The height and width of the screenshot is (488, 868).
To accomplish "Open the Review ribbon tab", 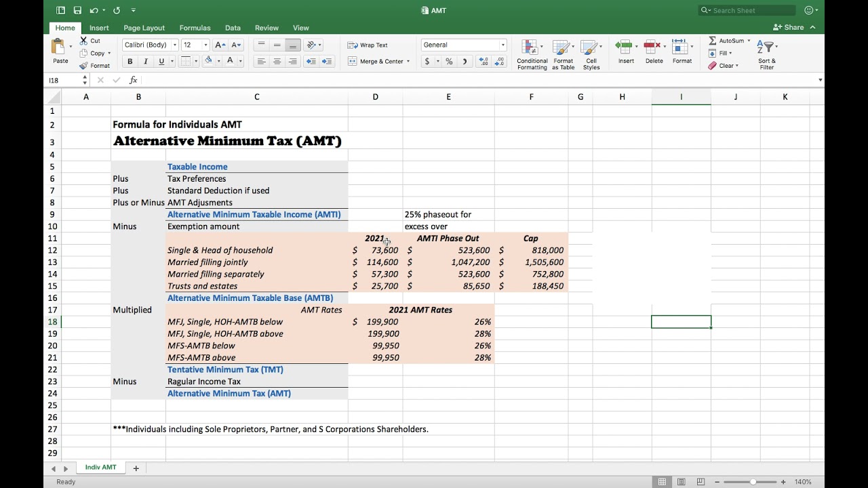I will pos(267,28).
